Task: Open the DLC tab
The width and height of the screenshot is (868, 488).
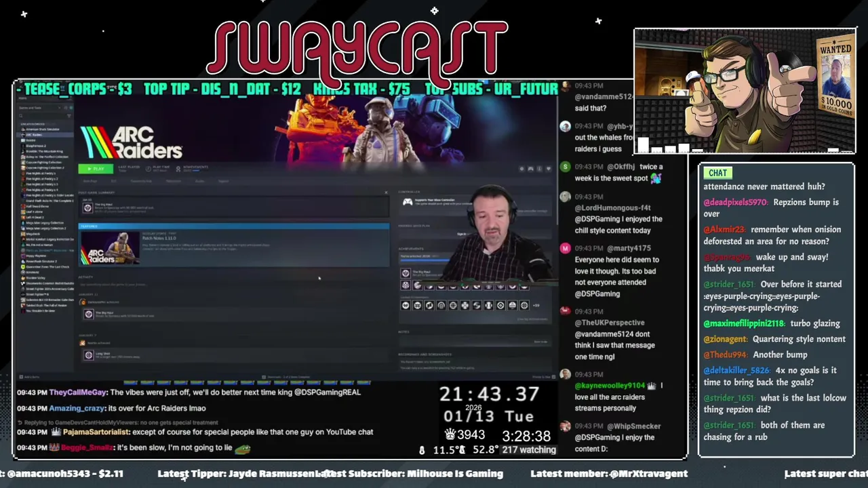Action: (114, 181)
